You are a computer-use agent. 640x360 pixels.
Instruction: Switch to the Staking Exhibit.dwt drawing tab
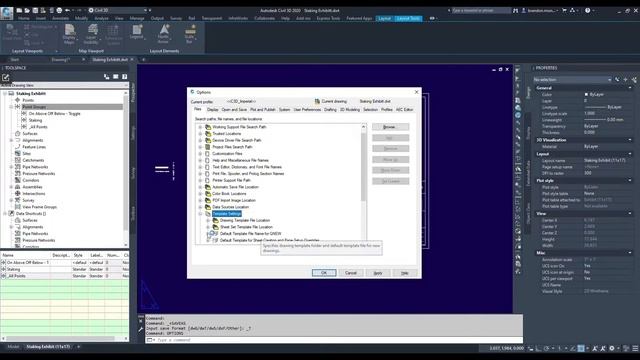pyautogui.click(x=109, y=60)
